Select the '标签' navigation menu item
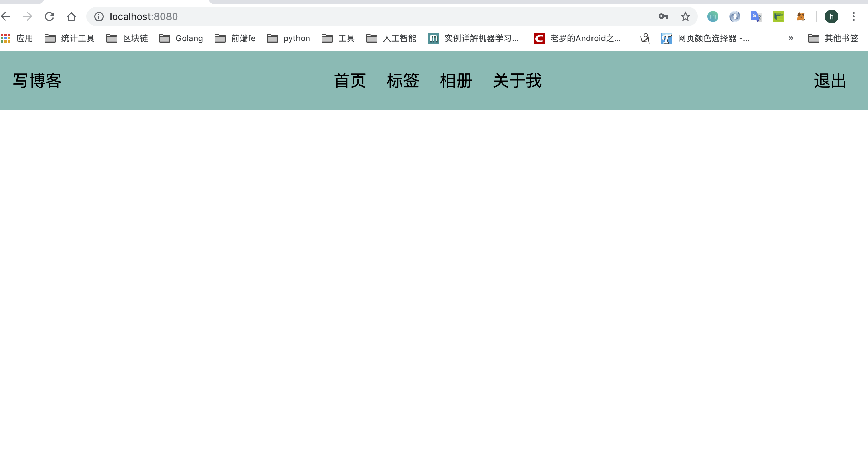This screenshot has height=474, width=868. tap(403, 81)
